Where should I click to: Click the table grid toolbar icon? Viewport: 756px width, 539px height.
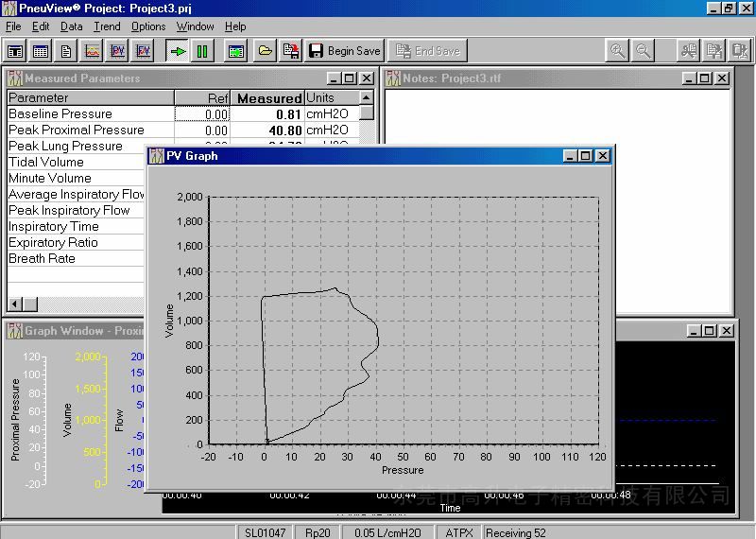[x=41, y=51]
